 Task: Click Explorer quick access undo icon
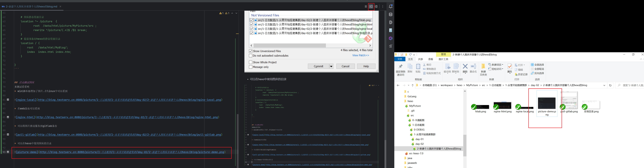pos(411,55)
